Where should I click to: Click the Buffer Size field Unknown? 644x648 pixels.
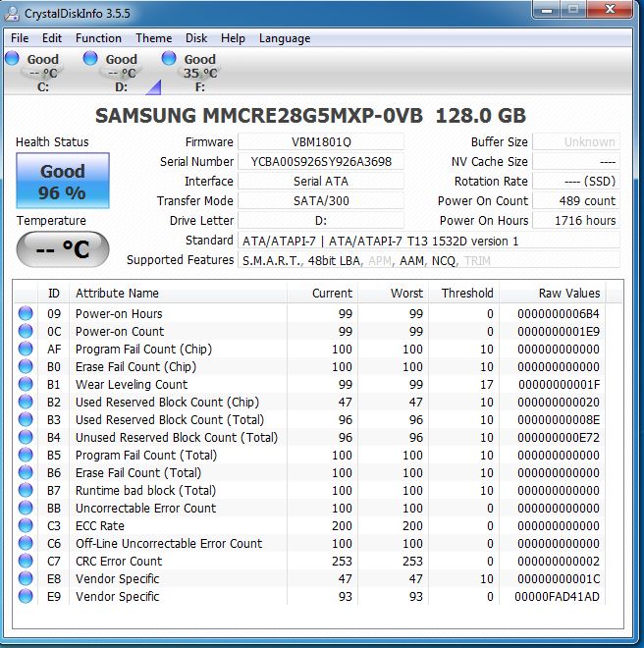[x=576, y=142]
